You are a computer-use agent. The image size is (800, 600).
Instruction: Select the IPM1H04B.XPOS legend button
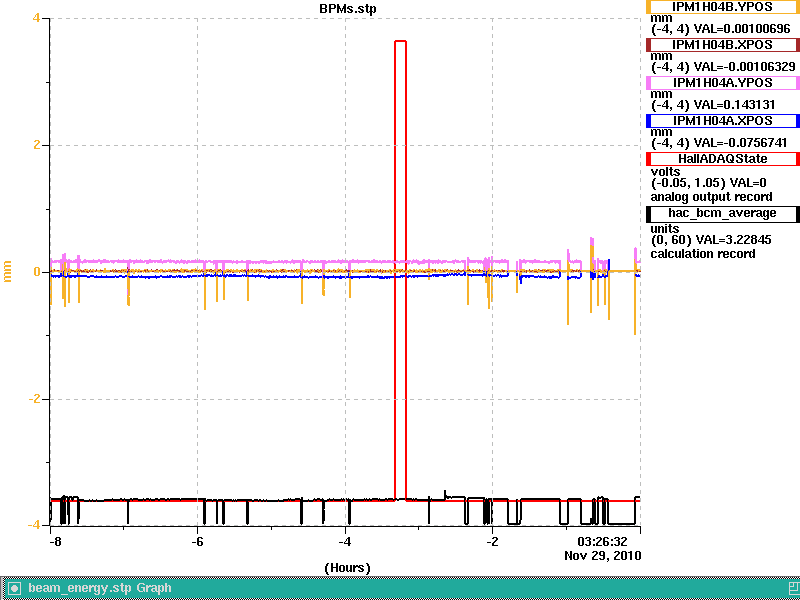pos(722,45)
